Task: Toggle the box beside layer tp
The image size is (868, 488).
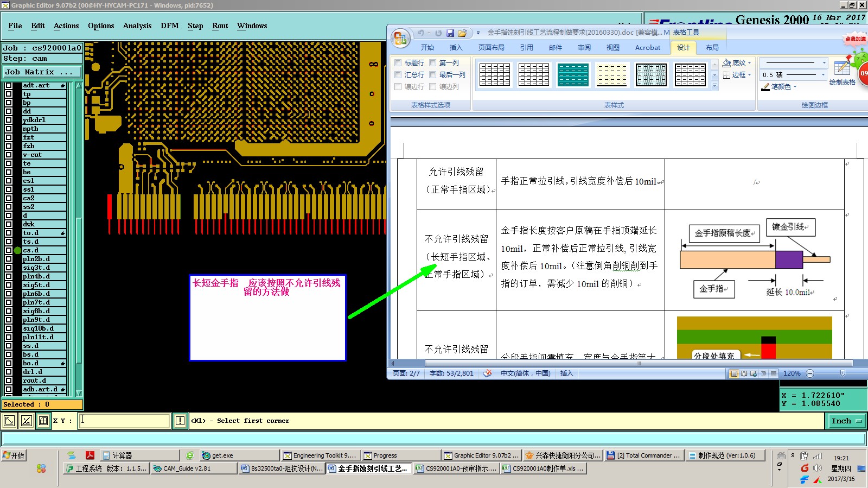Action: (x=9, y=94)
